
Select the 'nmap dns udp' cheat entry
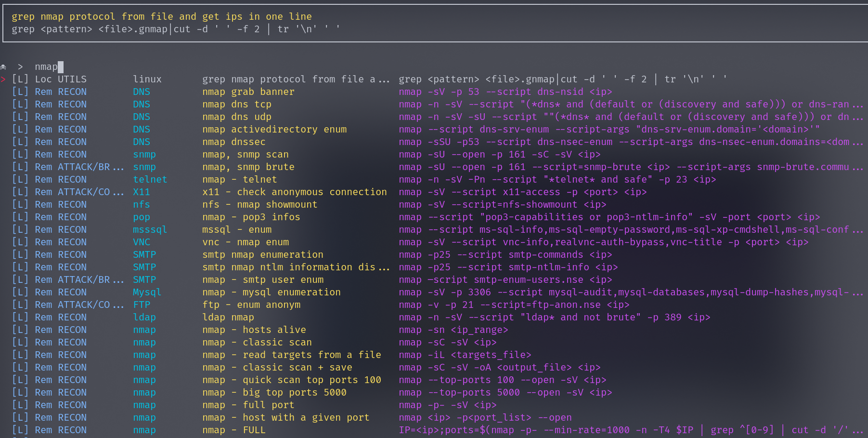(x=237, y=117)
